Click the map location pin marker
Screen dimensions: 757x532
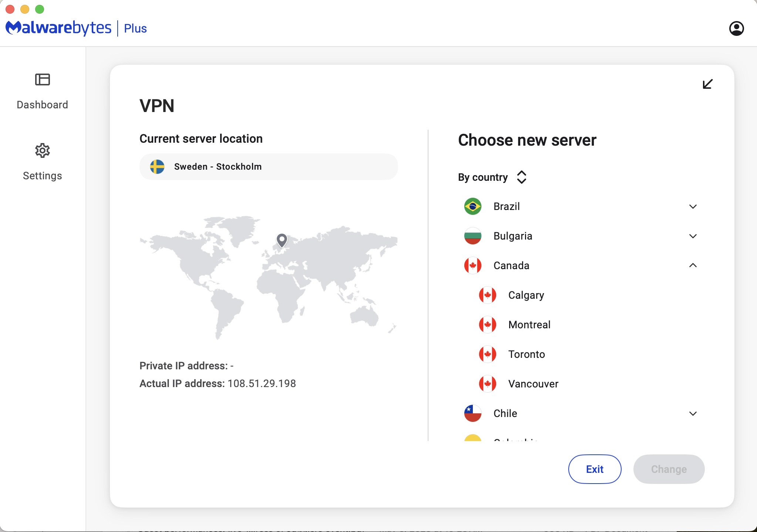point(282,241)
